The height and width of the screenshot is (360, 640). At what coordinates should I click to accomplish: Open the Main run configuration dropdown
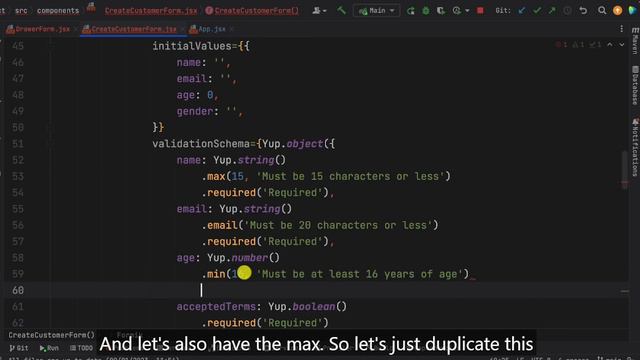click(x=376, y=11)
